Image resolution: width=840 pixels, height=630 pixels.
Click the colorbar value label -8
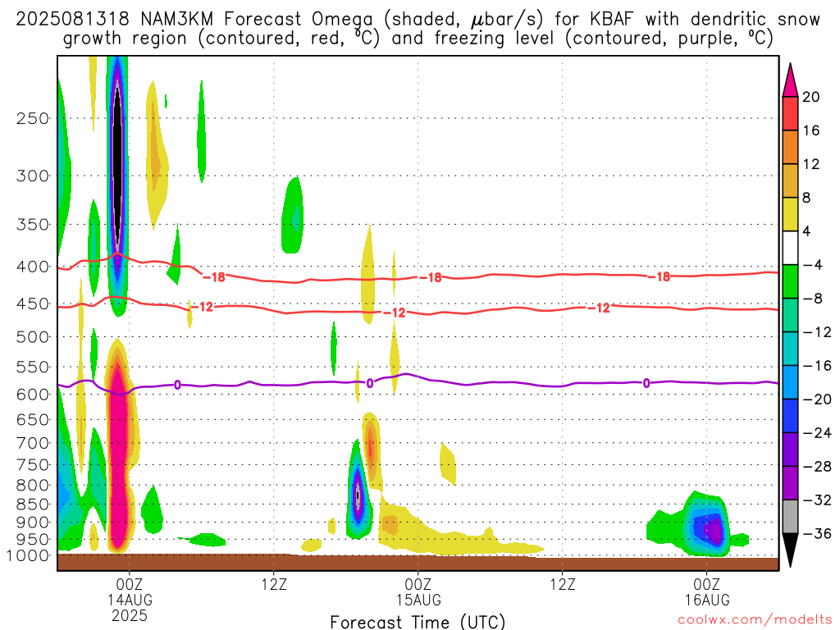tap(813, 299)
